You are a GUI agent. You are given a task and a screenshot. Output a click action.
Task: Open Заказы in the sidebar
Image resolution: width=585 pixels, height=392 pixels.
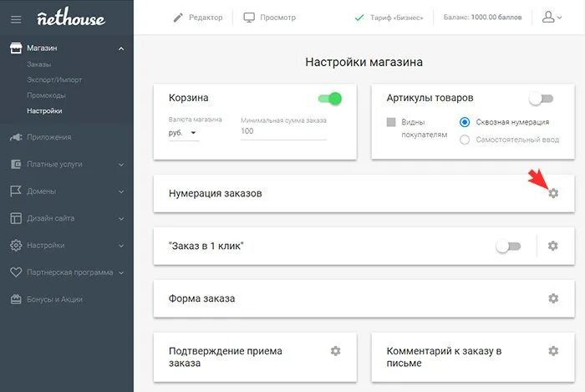[38, 64]
